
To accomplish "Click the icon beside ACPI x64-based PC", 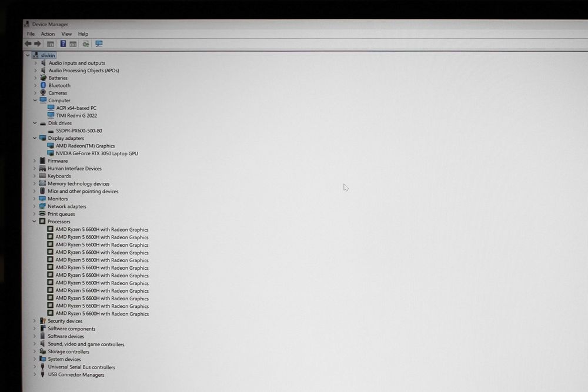I will [x=51, y=108].
